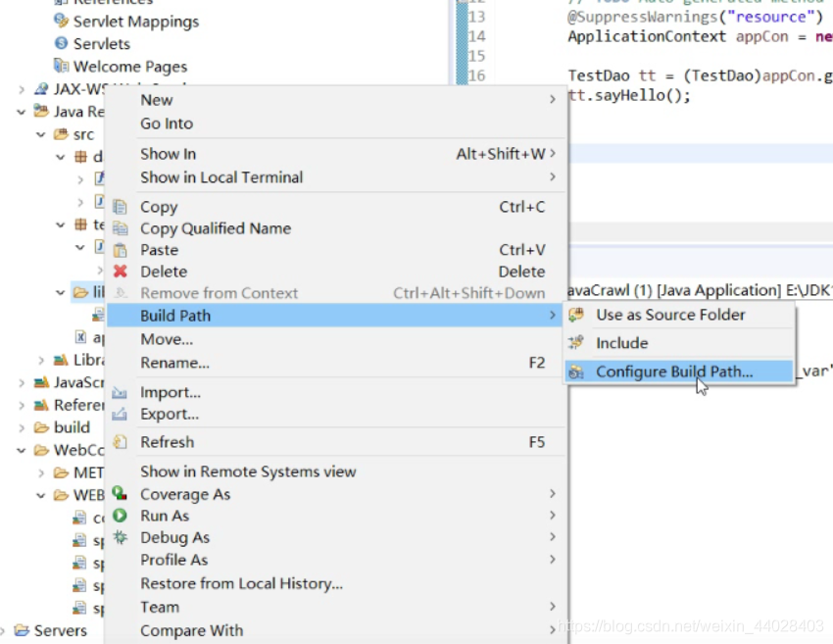Click the Copy Qualified Name icon
Screen dimensions: 833x644
[121, 228]
